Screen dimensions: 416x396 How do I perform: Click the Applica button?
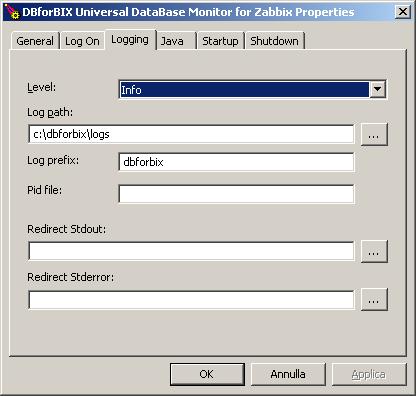tap(369, 374)
